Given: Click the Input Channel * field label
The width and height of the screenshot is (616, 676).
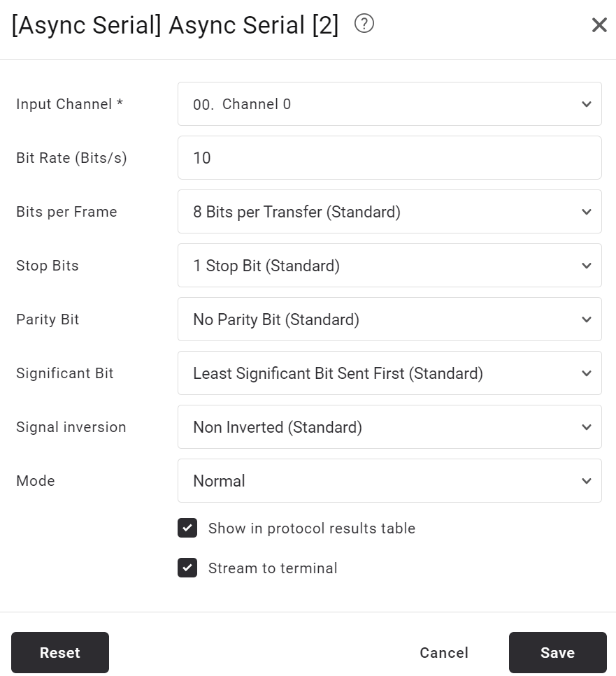Looking at the screenshot, I should (x=69, y=104).
